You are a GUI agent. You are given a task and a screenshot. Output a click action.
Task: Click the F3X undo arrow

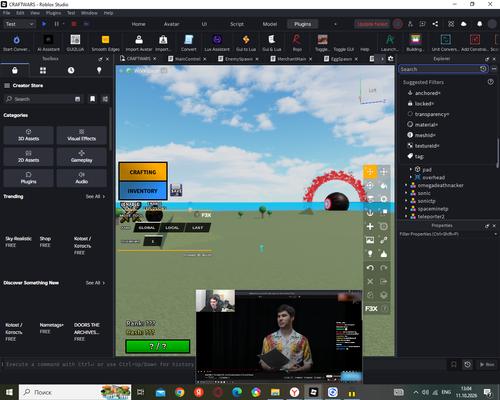(370, 268)
